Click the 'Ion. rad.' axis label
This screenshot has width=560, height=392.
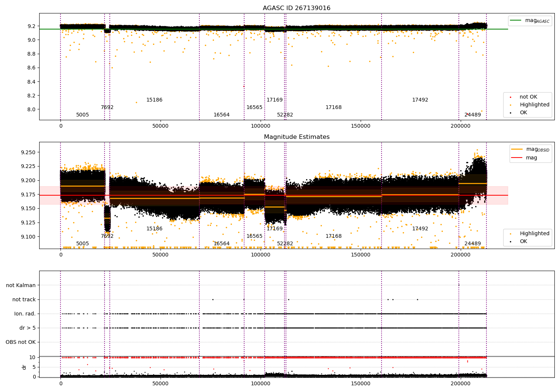point(25,314)
